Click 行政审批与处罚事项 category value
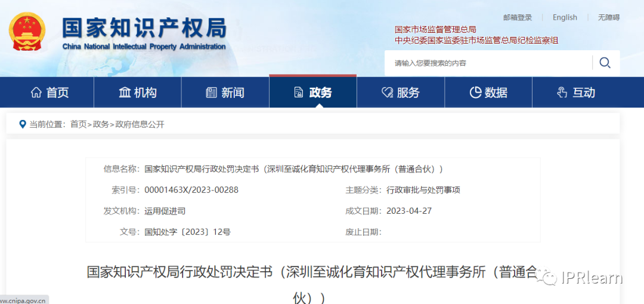 tap(423, 190)
